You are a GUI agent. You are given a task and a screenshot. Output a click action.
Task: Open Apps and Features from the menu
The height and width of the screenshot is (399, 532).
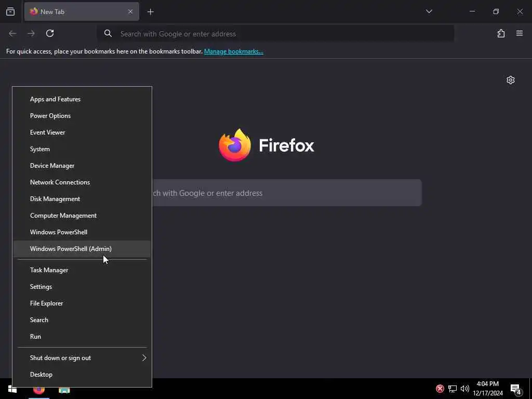(82, 99)
